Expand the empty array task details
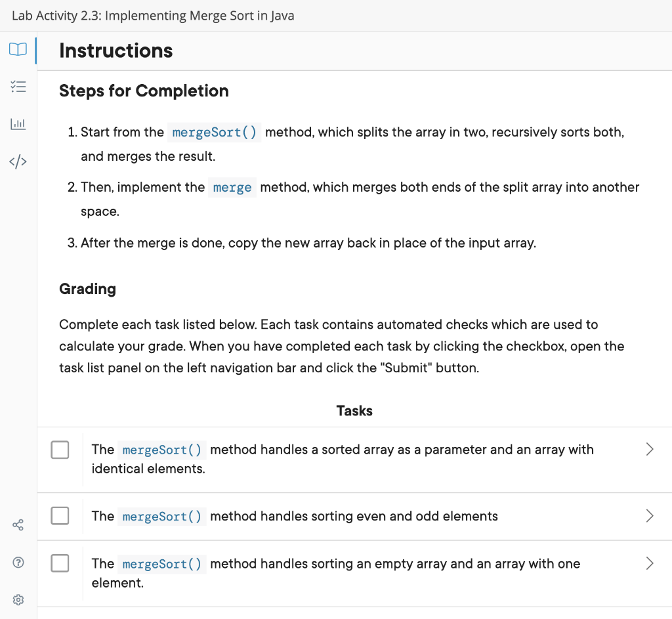This screenshot has width=672, height=619. coord(650,563)
